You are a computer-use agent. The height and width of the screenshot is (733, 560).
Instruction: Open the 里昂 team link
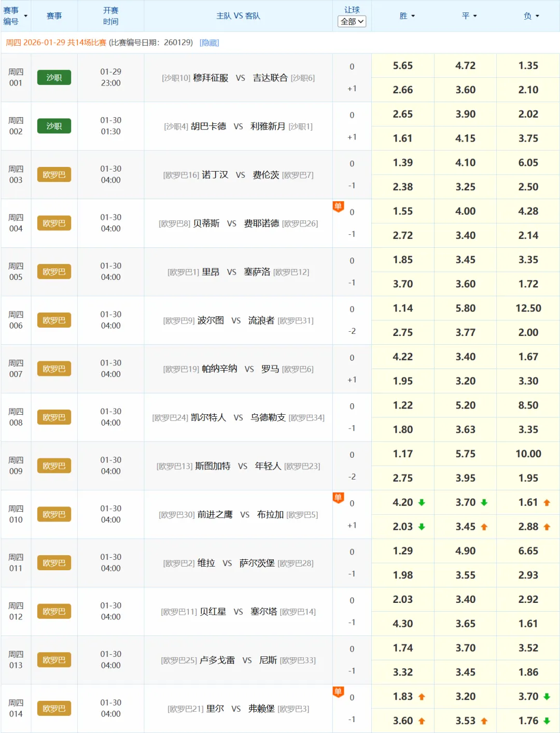(x=211, y=272)
